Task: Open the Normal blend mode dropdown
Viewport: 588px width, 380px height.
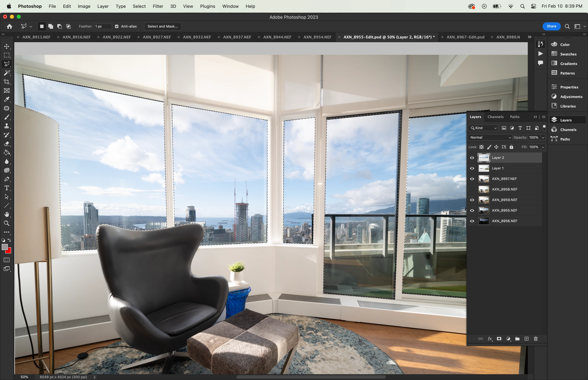Action: click(490, 137)
